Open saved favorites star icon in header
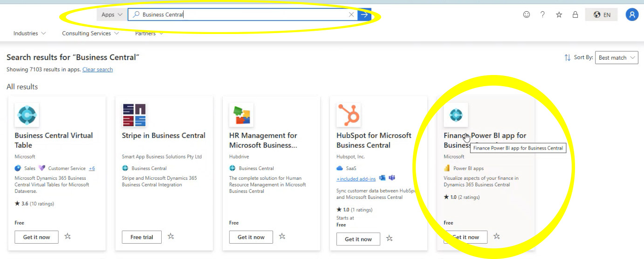 click(559, 14)
